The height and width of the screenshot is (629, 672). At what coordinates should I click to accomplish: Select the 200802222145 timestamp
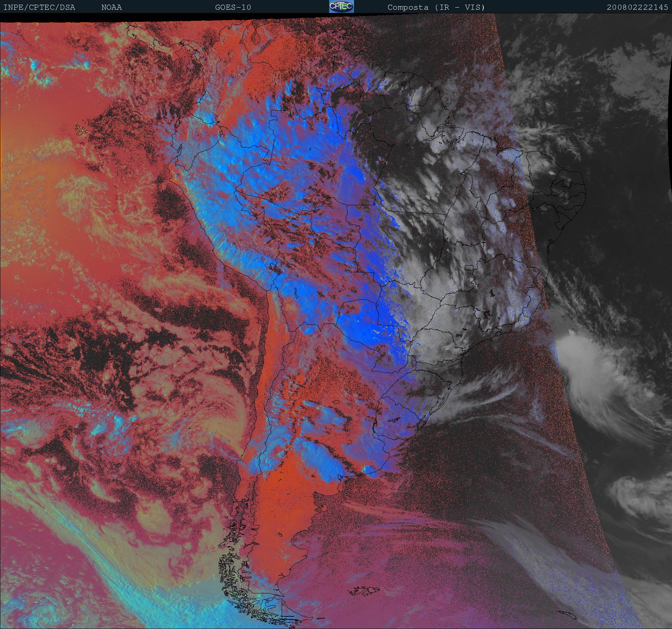point(637,7)
